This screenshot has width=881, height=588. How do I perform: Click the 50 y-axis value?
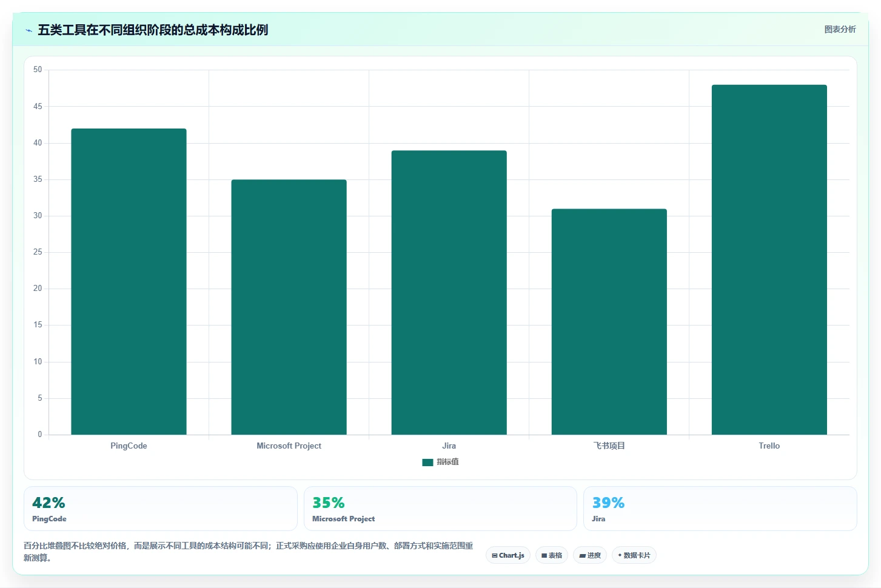tap(38, 70)
